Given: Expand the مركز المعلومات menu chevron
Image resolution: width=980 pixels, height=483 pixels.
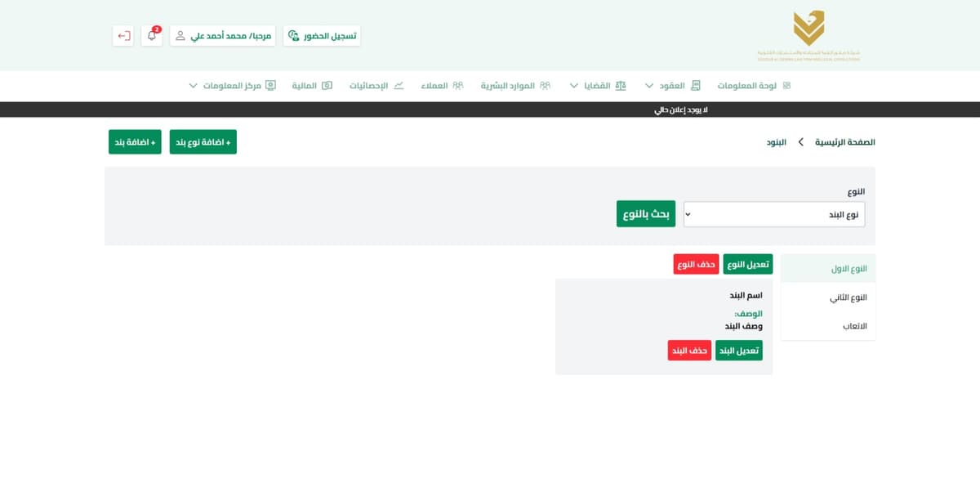Looking at the screenshot, I should point(193,85).
